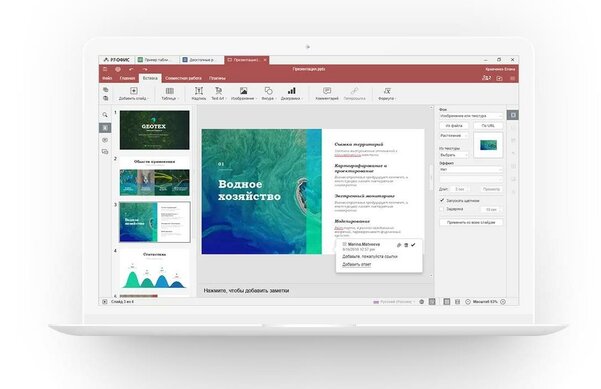Click Apply to all slides button
601x389 pixels.
pyautogui.click(x=471, y=222)
